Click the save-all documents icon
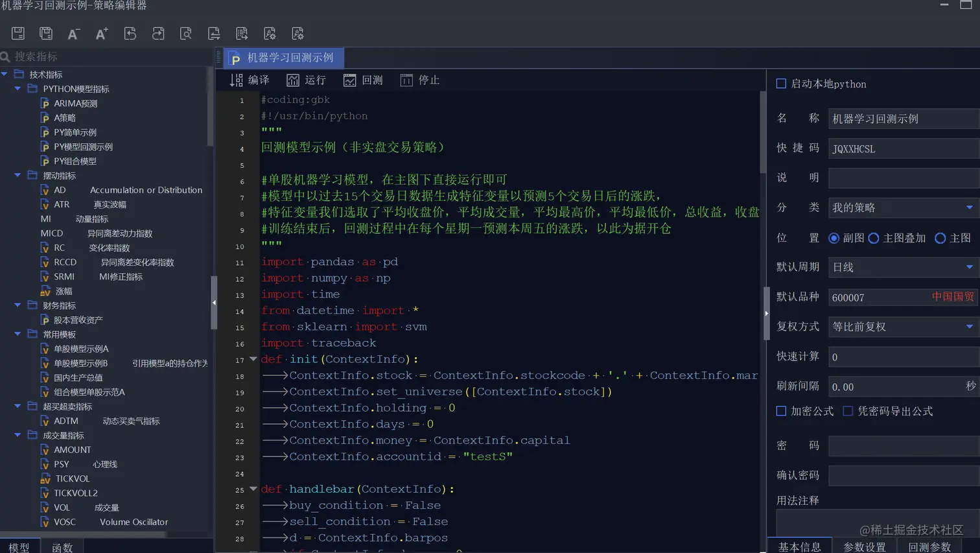Viewport: 980px width, 553px height. tap(45, 33)
